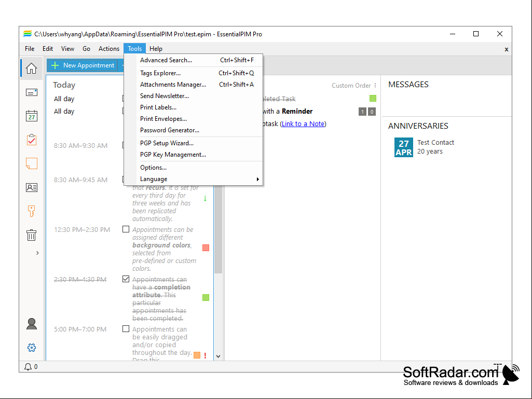Open the File menu
Viewport: 532px width, 399px height.
click(x=30, y=49)
